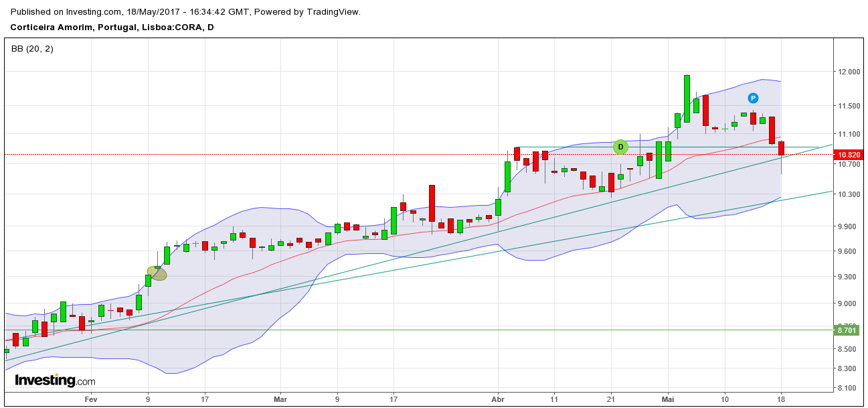
Task: Click the green D dividend marker
Action: 620,146
